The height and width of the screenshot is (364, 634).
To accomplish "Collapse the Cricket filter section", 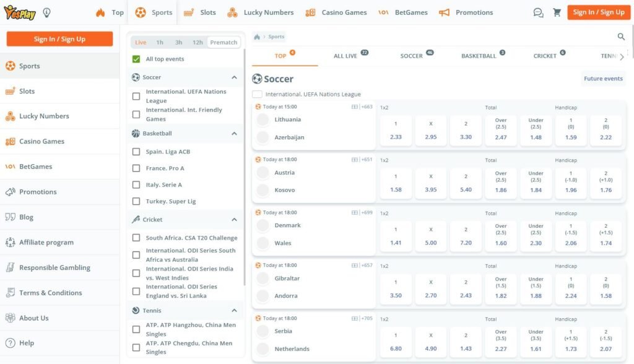I will click(x=234, y=220).
